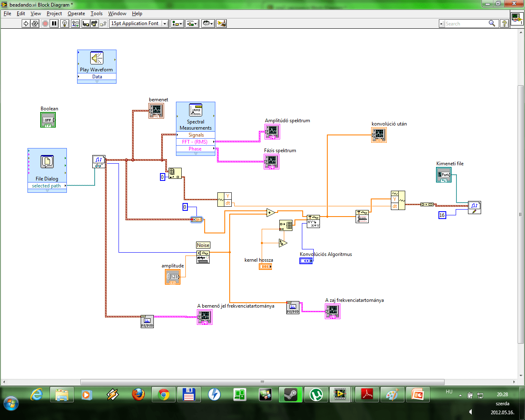Click the Step Into toolbar button
525x420 pixels.
(86, 23)
